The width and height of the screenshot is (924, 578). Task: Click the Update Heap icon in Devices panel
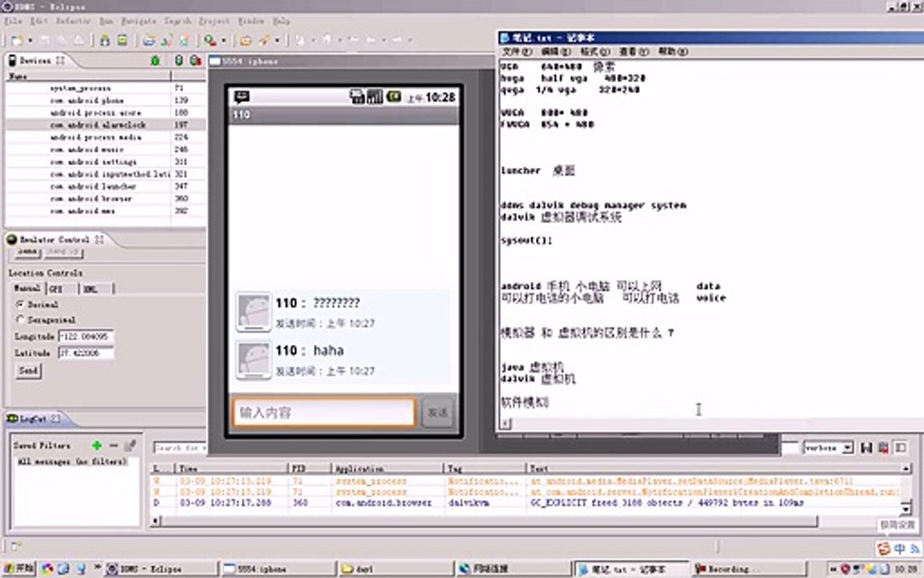coord(179,61)
